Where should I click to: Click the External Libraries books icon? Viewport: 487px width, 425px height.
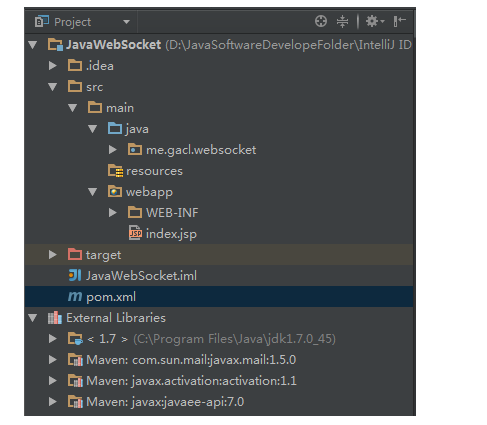point(55,318)
